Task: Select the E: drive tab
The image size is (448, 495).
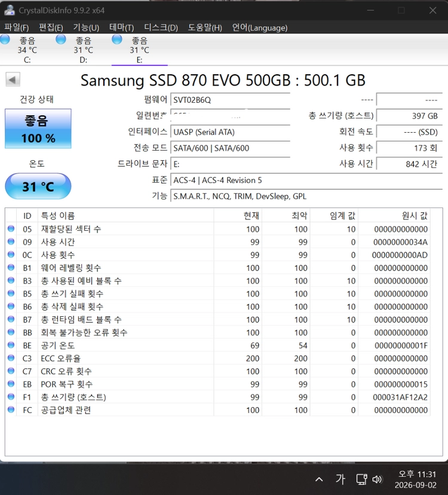Action: tap(139, 50)
